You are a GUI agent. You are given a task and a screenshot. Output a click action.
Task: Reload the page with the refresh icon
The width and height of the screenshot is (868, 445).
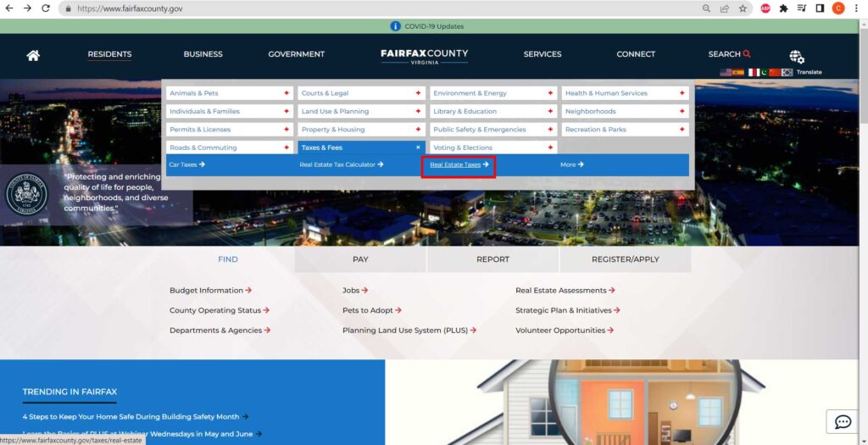(46, 8)
